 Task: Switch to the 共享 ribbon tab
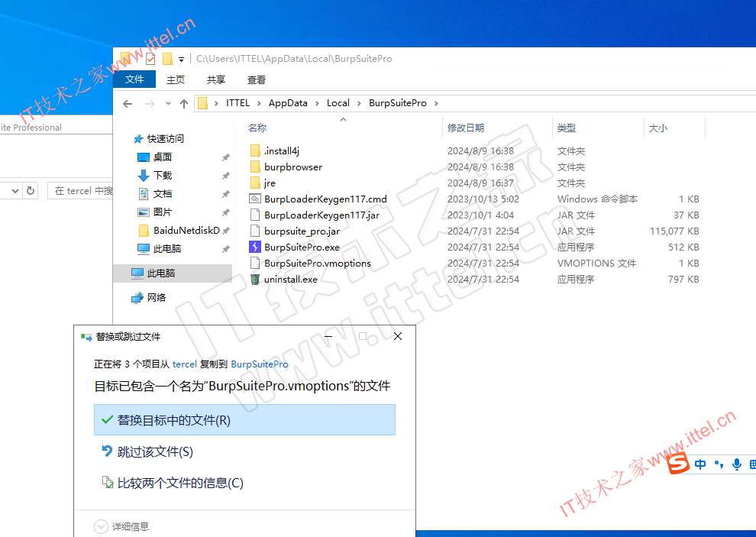[216, 79]
